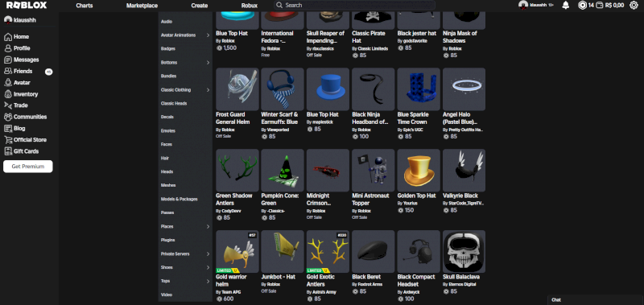Click the Roblox logo

point(27,6)
